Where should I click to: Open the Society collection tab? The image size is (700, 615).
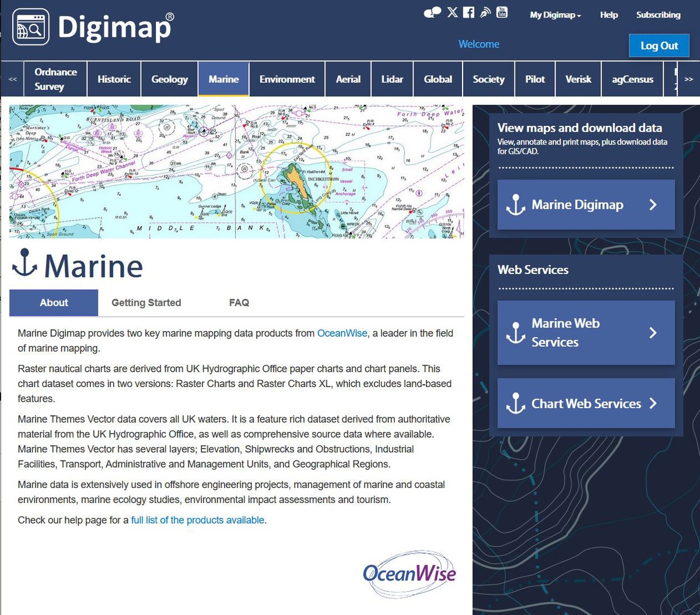tap(489, 79)
